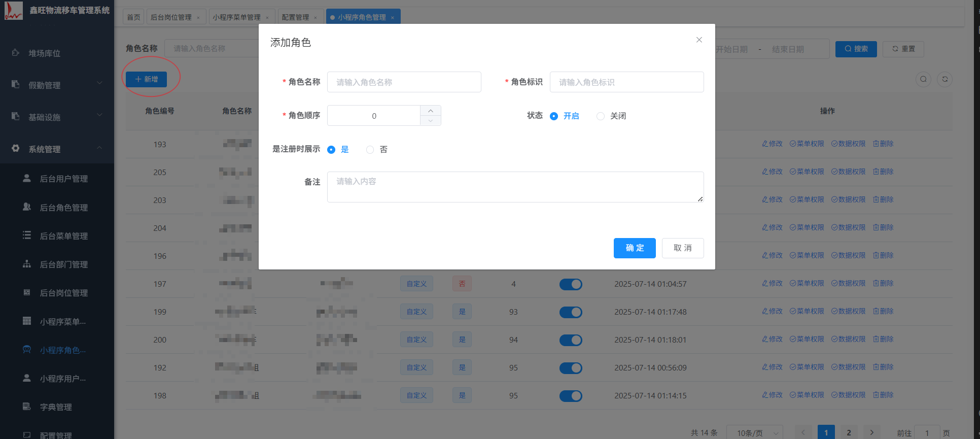Screen dimensions: 980x439
Task: Click the 小程序用户 person icon
Action: coord(27,378)
